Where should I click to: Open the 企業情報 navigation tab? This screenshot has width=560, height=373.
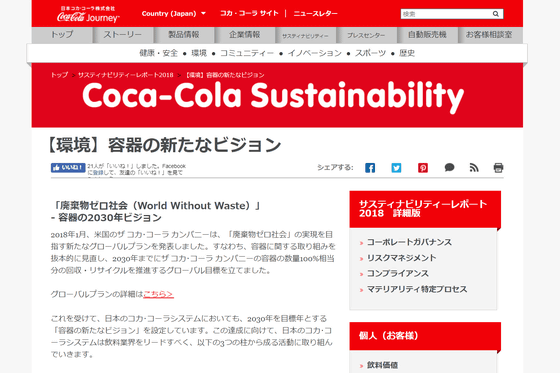pyautogui.click(x=245, y=35)
